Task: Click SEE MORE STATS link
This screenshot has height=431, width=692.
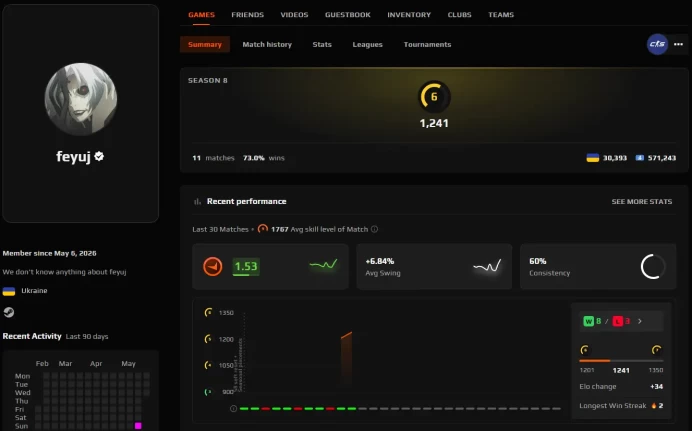Action: coord(642,201)
